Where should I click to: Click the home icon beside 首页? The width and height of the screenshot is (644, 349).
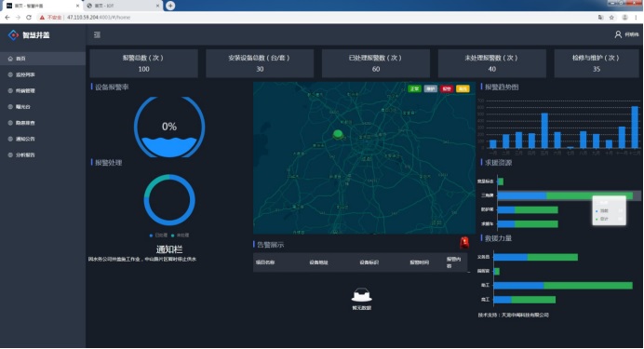click(x=10, y=59)
